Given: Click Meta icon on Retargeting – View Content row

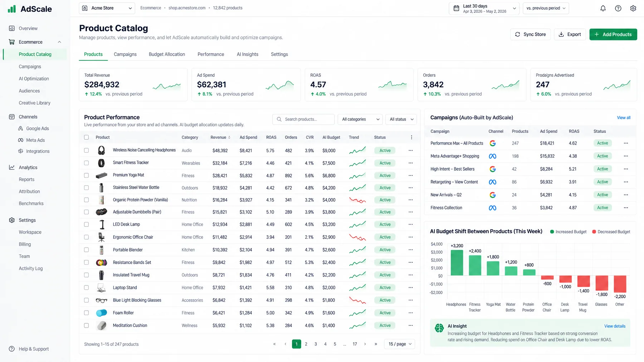Looking at the screenshot, I should coord(493,182).
